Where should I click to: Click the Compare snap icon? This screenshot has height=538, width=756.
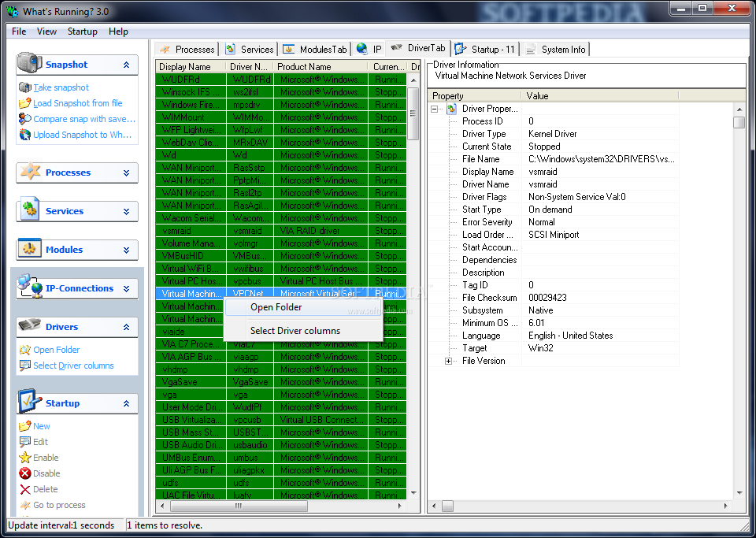point(25,119)
